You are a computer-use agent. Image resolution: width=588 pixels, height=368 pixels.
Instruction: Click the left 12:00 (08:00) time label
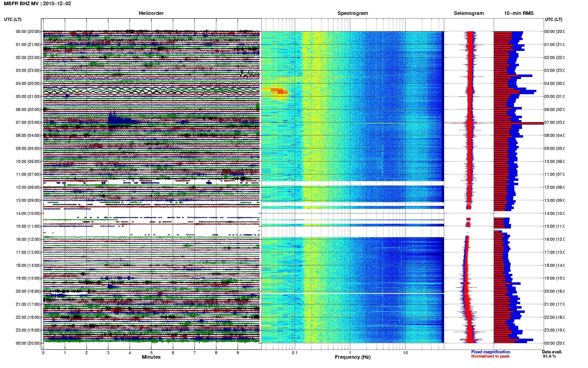coord(28,187)
